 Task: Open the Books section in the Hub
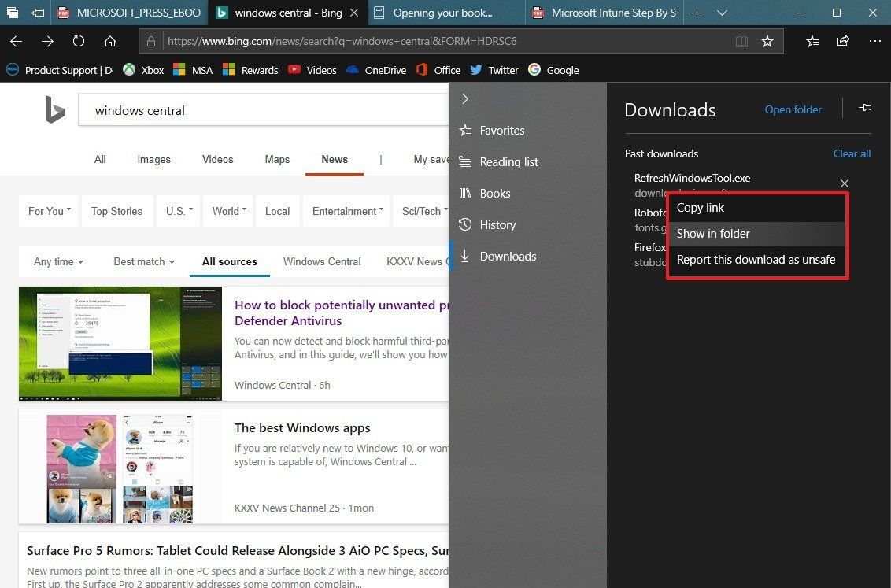(495, 193)
